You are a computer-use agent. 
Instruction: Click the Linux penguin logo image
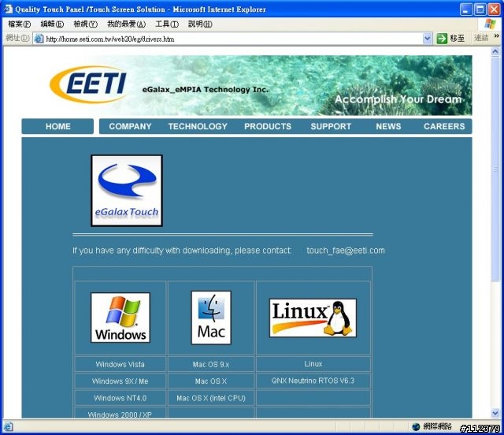(x=313, y=318)
